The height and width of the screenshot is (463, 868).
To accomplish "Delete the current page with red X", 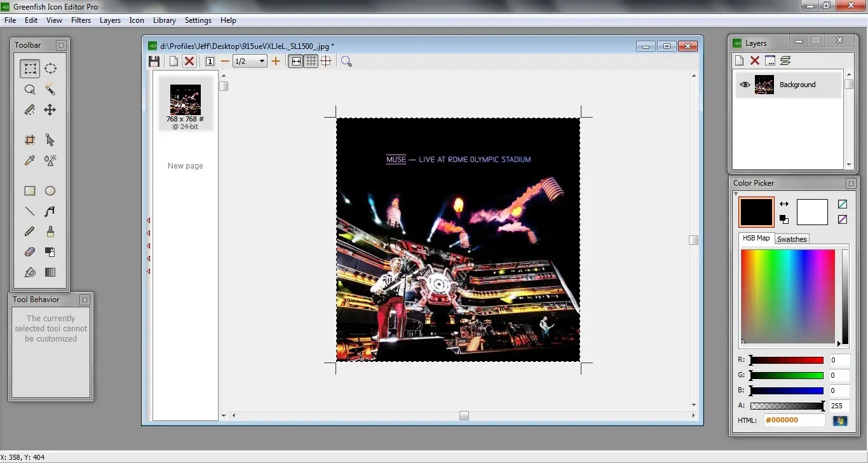I will click(x=189, y=61).
